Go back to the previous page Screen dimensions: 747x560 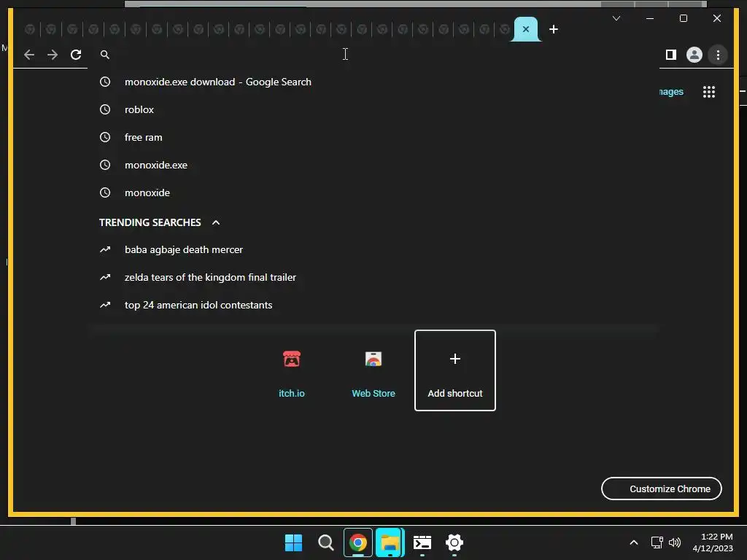coord(29,55)
